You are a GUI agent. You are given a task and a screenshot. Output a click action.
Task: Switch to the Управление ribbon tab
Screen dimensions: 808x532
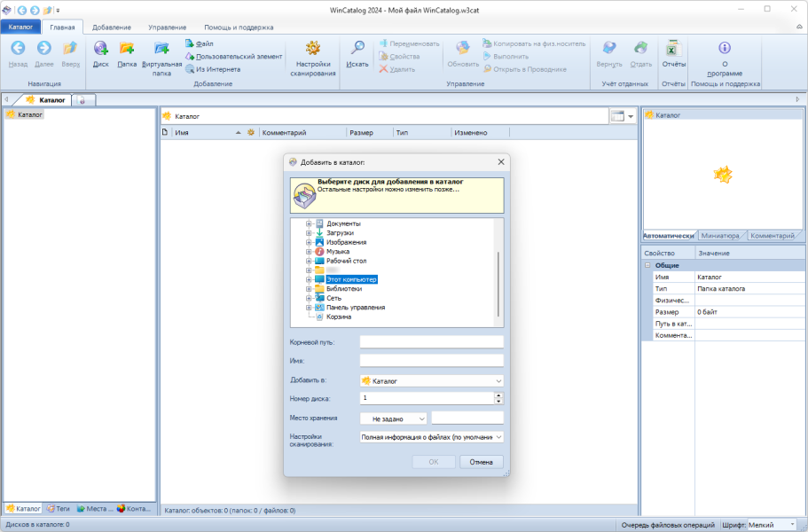coord(167,27)
